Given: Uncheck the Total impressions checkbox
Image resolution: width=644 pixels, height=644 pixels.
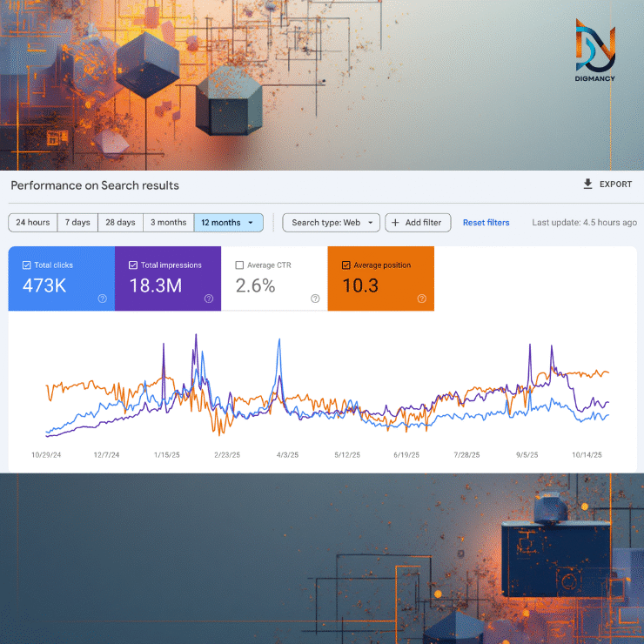Looking at the screenshot, I should click(132, 265).
